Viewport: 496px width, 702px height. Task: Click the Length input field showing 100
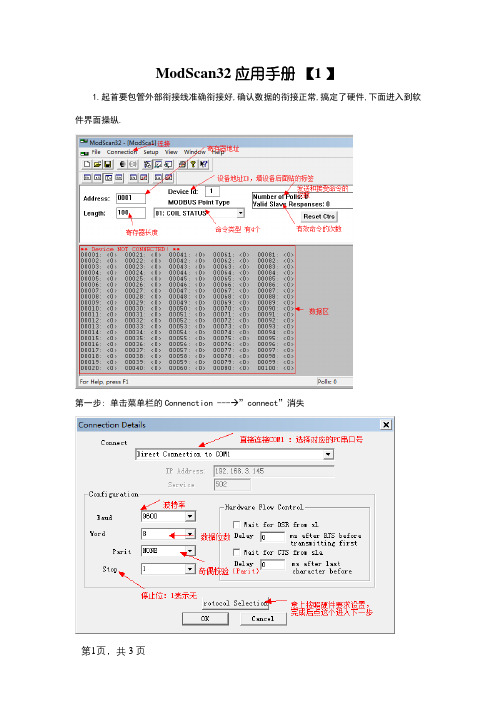pyautogui.click(x=131, y=213)
